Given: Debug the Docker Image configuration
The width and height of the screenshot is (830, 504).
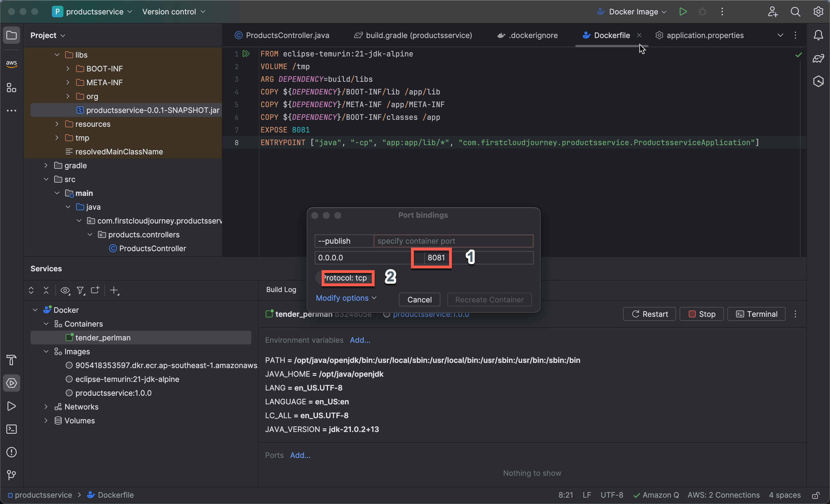Looking at the screenshot, I should pos(702,12).
